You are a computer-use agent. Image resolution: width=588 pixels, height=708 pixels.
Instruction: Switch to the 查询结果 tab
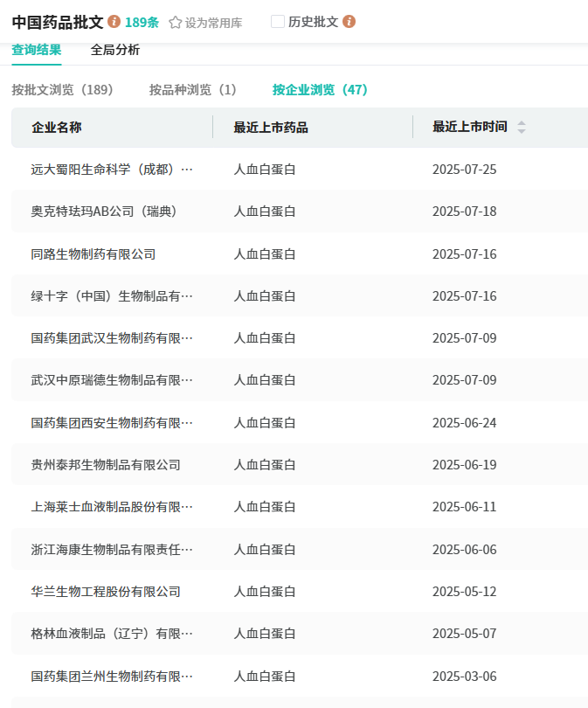37,50
